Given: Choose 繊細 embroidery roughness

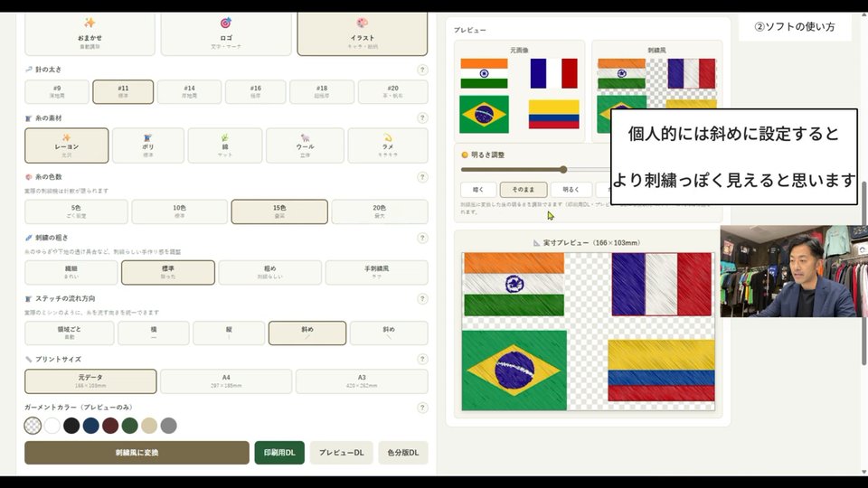Looking at the screenshot, I should tap(71, 272).
